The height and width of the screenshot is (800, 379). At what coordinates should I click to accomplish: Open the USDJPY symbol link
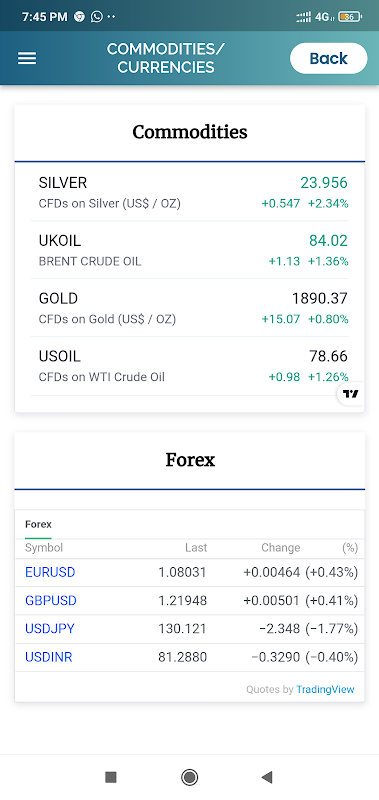tap(49, 629)
